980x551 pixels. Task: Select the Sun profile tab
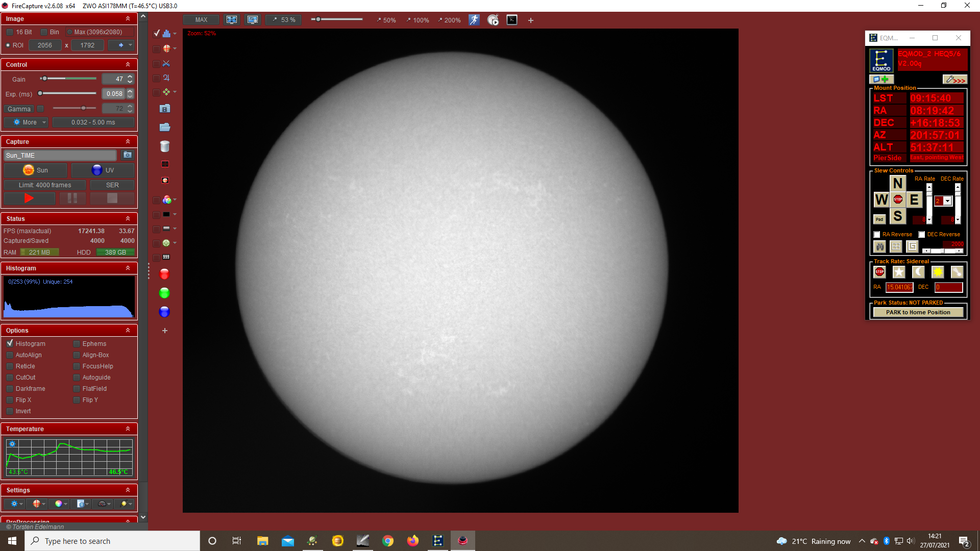coord(36,170)
